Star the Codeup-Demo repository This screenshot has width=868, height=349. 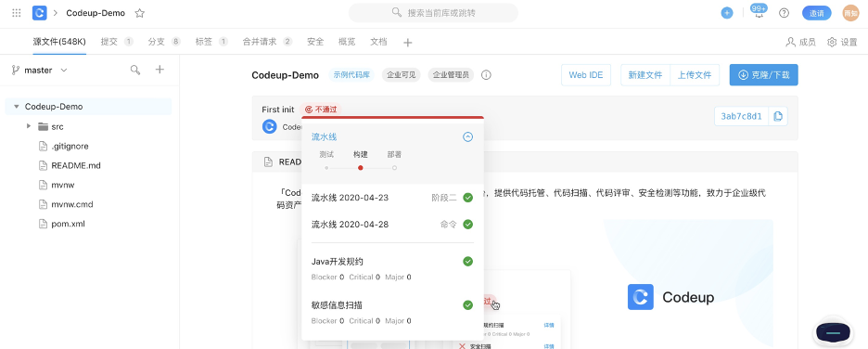click(139, 13)
